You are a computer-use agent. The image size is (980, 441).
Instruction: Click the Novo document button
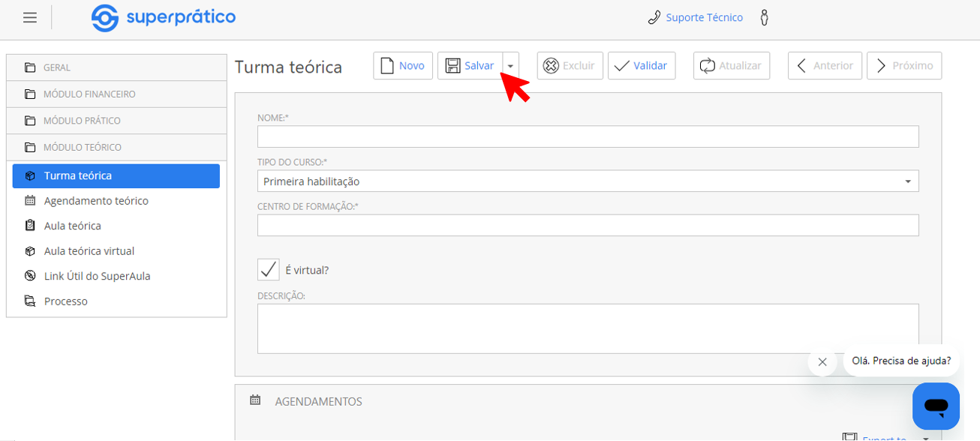pyautogui.click(x=403, y=66)
